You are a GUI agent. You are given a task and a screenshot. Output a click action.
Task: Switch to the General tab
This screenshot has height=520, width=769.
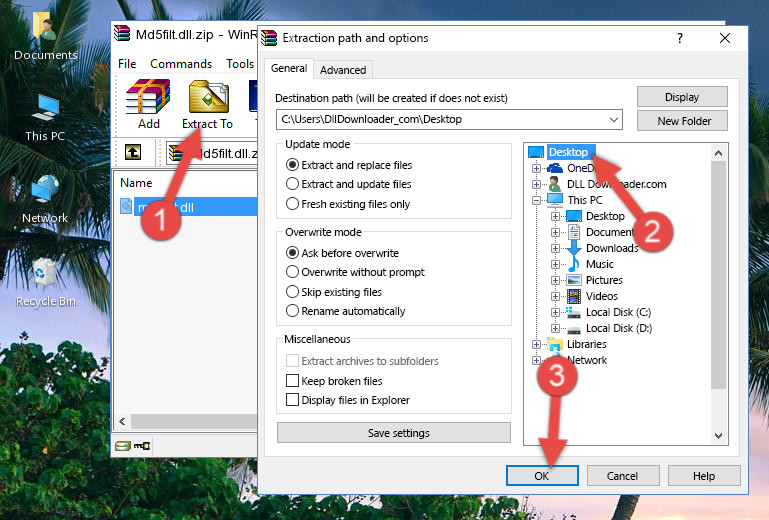point(289,68)
